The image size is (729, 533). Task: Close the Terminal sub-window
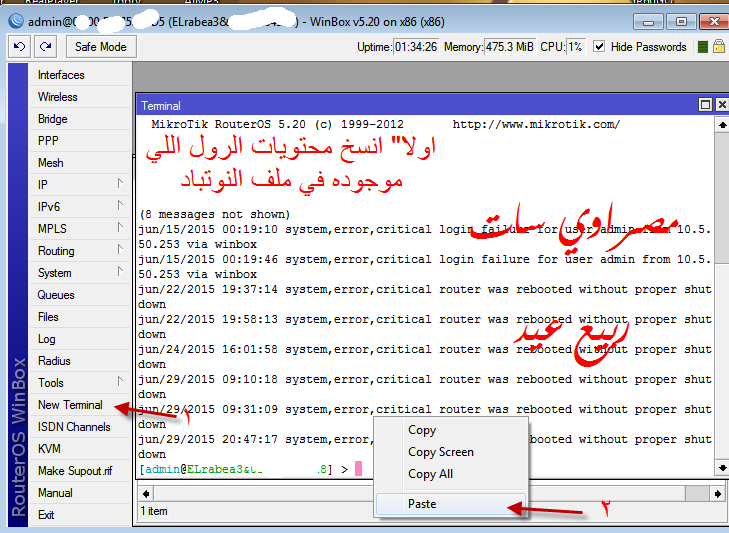coord(722,105)
